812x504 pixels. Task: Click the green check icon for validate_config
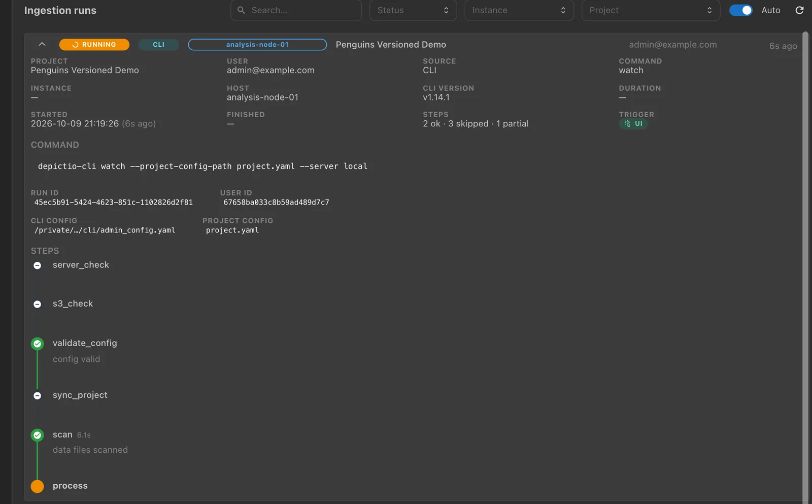point(38,344)
